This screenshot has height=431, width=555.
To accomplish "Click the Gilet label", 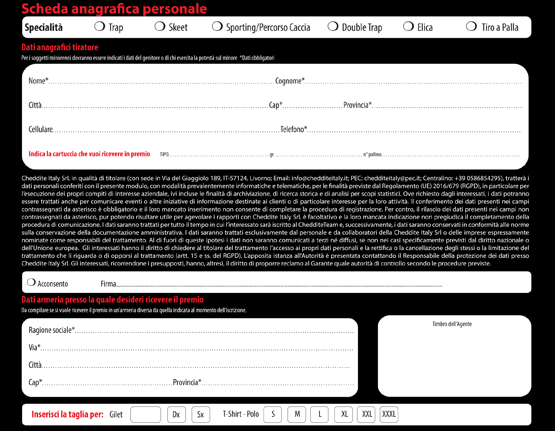I will pyautogui.click(x=116, y=414).
